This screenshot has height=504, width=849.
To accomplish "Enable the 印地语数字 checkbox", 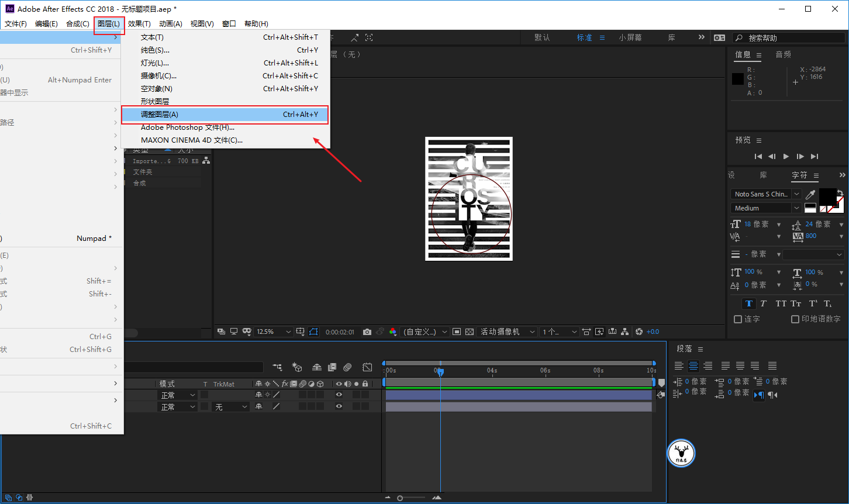I will tap(795, 319).
